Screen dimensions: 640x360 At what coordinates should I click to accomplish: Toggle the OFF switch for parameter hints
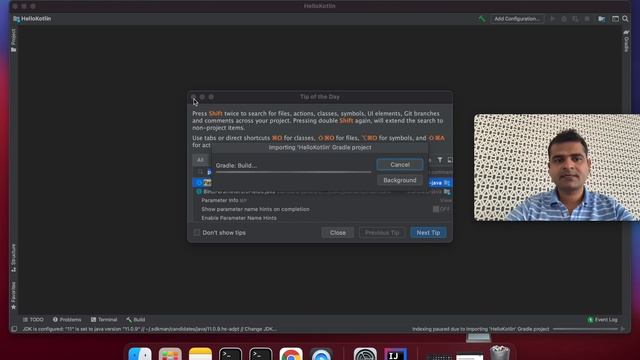[441, 209]
